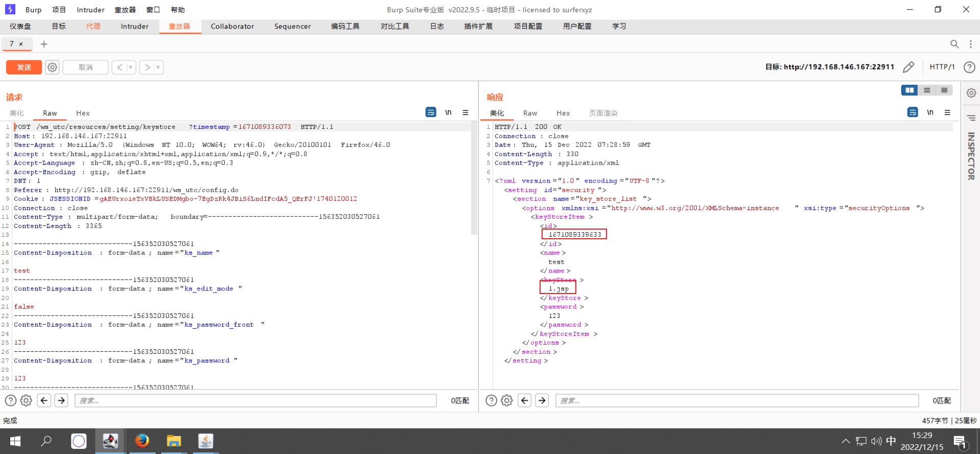This screenshot has height=454, width=980.
Task: Select side-by-side layout view
Action: click(x=909, y=90)
